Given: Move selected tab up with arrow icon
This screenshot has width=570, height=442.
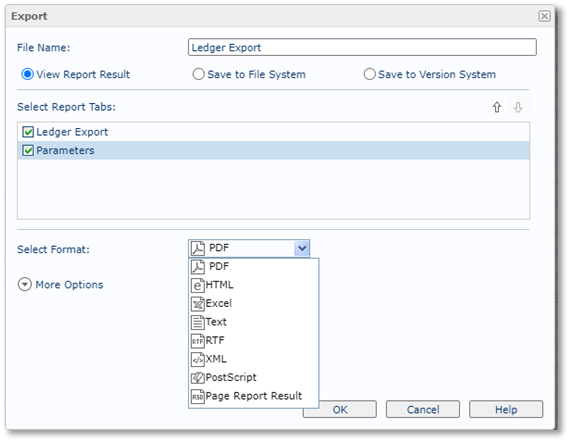Looking at the screenshot, I should click(x=497, y=107).
